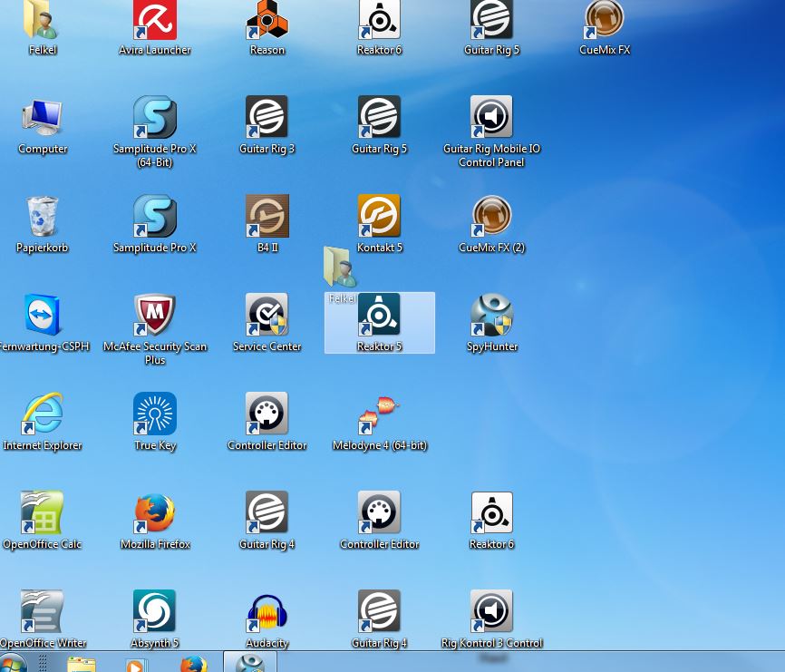Click the SpyHunter desktop icon
785x672 pixels.
492,316
